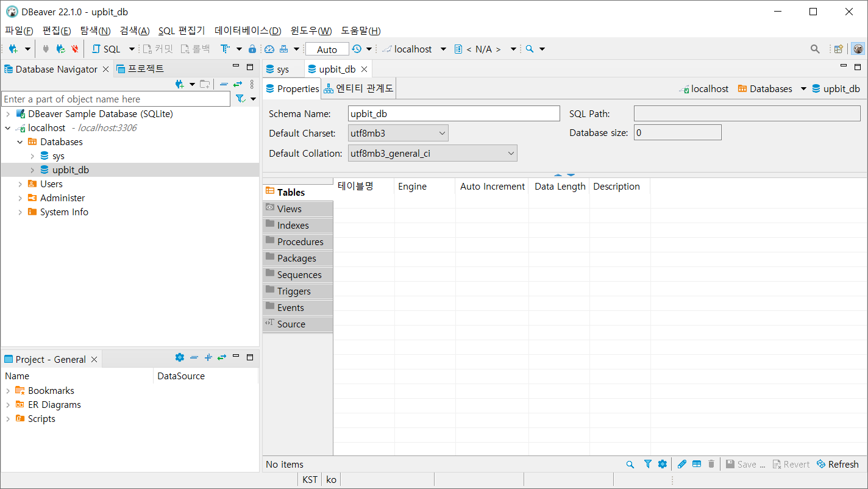Click the red Disconnect icon in toolbar
The width and height of the screenshot is (868, 489).
tap(75, 49)
